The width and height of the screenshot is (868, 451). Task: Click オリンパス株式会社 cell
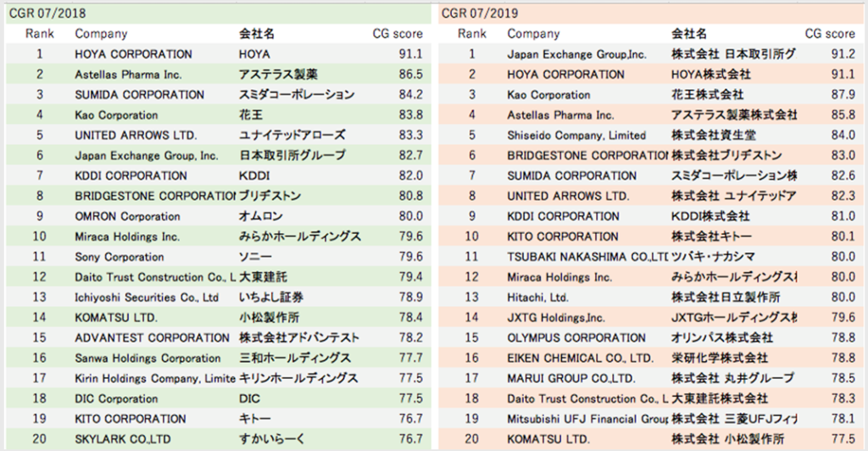click(x=722, y=337)
